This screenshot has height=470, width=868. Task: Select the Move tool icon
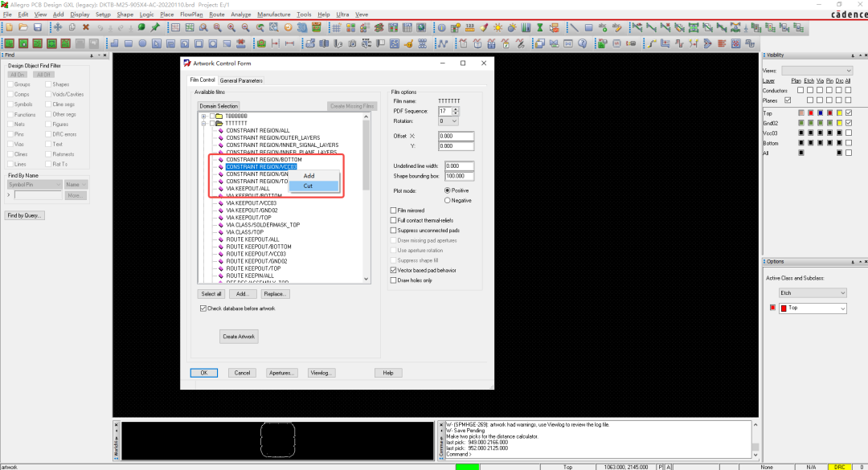(58, 27)
